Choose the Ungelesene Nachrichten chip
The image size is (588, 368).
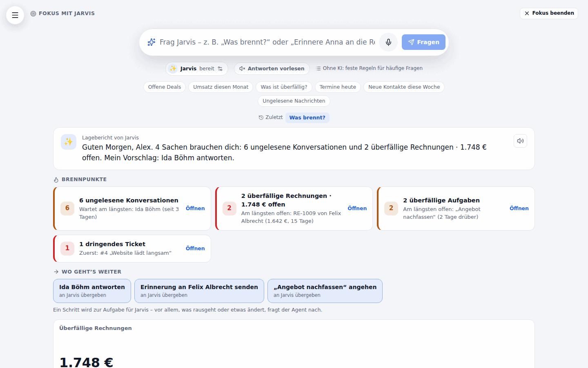point(294,101)
